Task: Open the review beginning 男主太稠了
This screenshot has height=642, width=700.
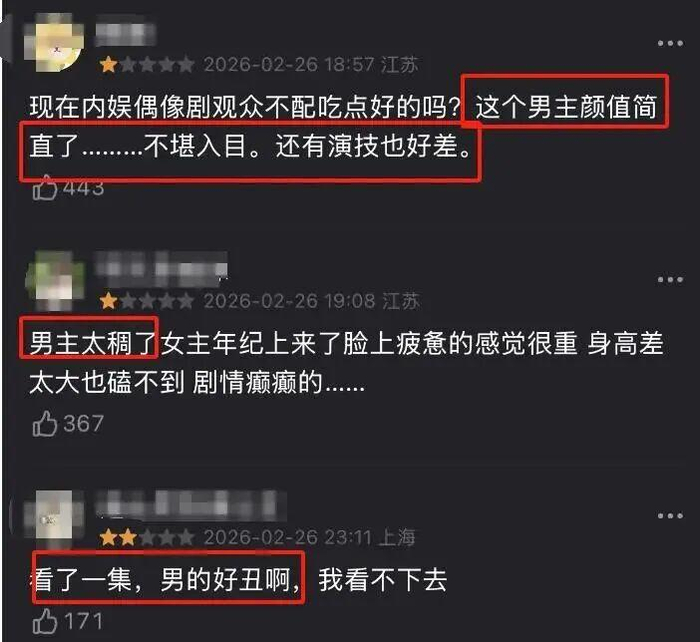Action: pos(346,363)
